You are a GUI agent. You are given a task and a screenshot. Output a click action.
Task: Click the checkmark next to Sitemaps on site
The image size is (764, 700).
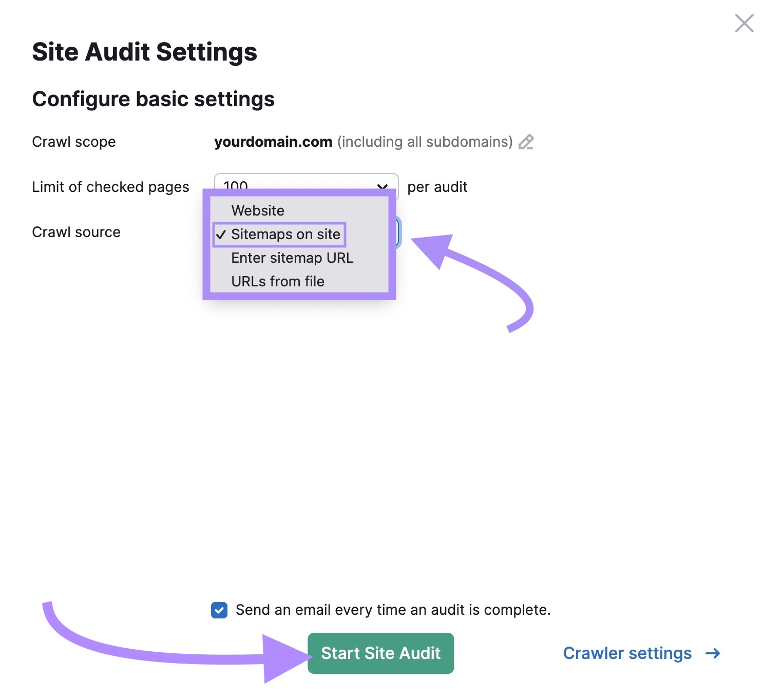pos(221,235)
